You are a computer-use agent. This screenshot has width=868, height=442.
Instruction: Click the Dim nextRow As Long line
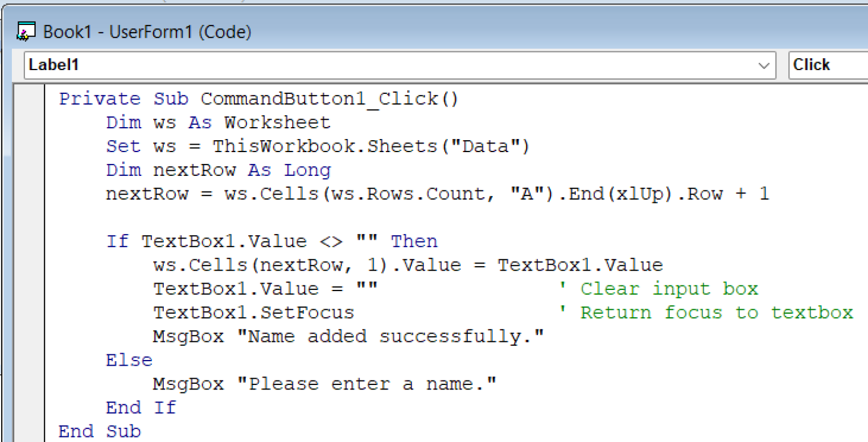pyautogui.click(x=218, y=170)
